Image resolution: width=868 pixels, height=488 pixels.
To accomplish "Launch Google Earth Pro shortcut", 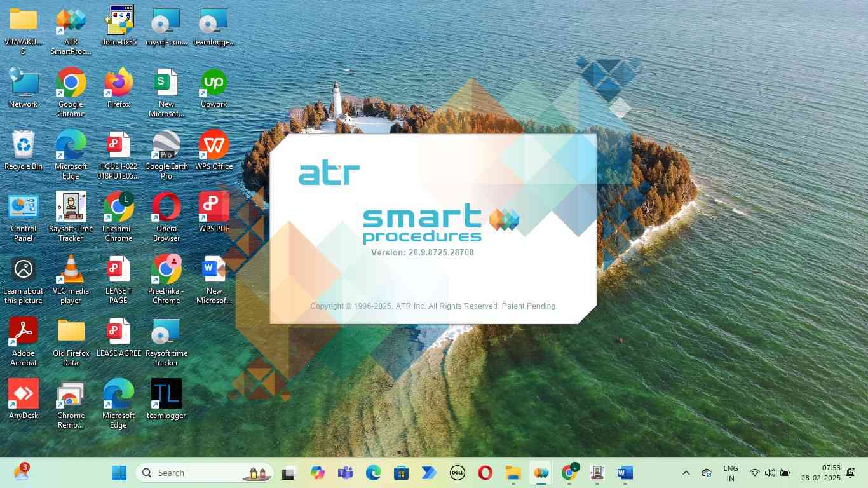I will coord(166,155).
